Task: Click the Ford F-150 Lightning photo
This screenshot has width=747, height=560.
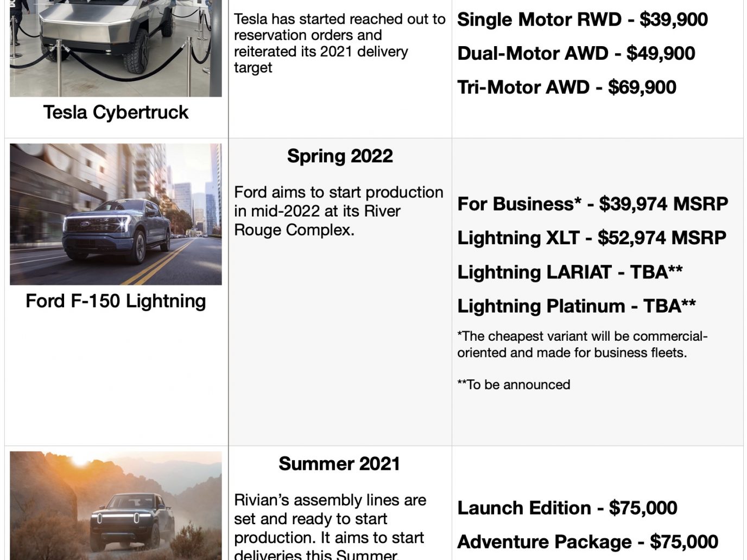Action: [x=116, y=214]
